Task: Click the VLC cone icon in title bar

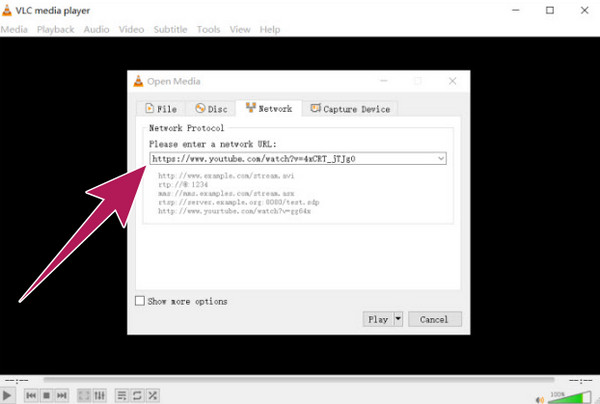Action: point(7,10)
